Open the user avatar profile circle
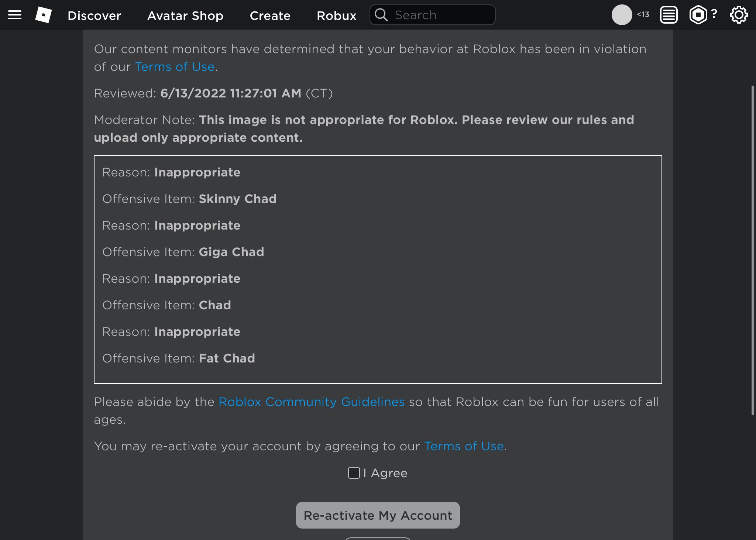The width and height of the screenshot is (756, 540). pos(622,15)
